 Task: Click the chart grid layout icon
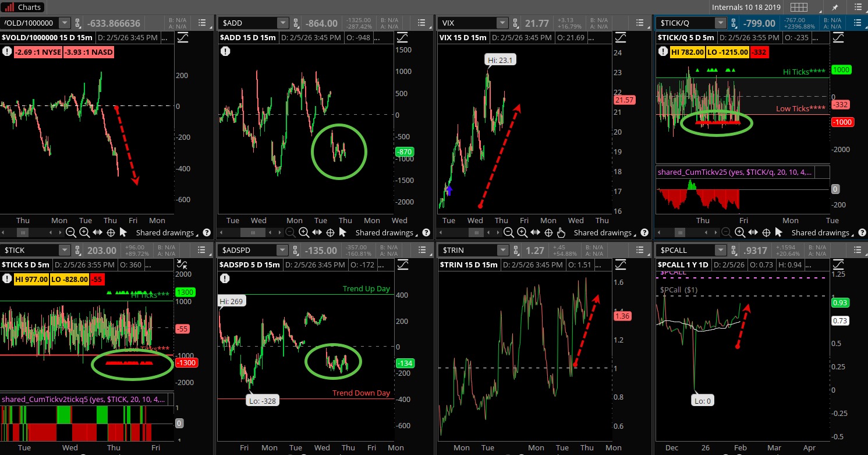pyautogui.click(x=799, y=8)
